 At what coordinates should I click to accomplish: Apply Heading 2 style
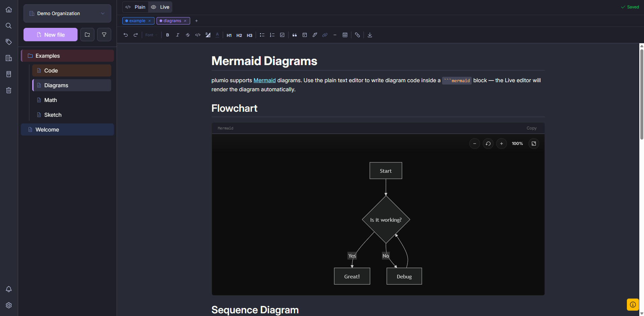point(239,35)
